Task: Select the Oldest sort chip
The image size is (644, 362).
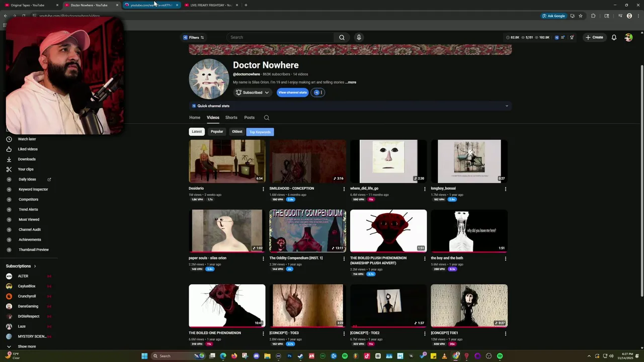Action: pos(237,132)
